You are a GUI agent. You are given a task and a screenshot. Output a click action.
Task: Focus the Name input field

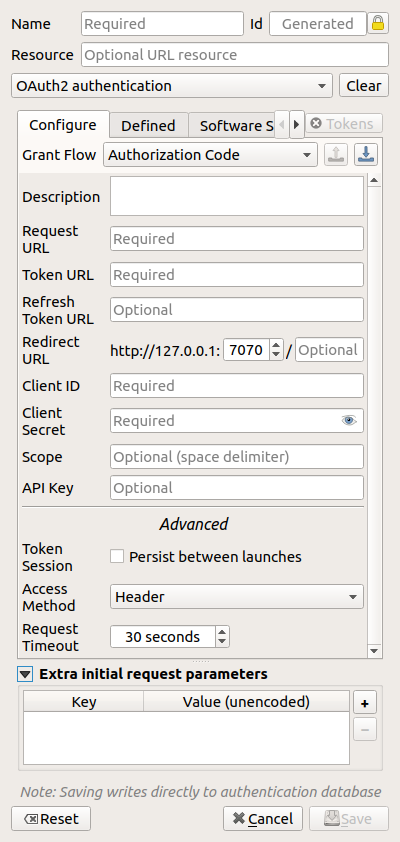pos(163,24)
